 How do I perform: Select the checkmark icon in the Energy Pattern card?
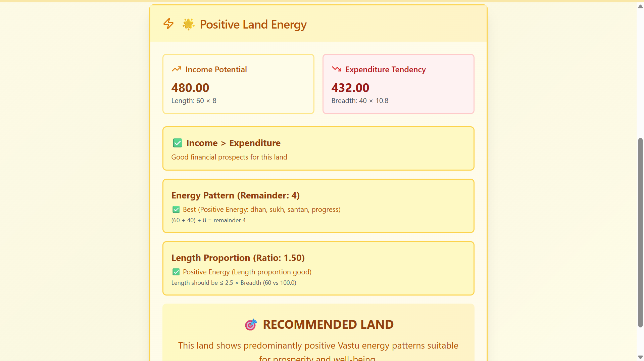pos(176,209)
